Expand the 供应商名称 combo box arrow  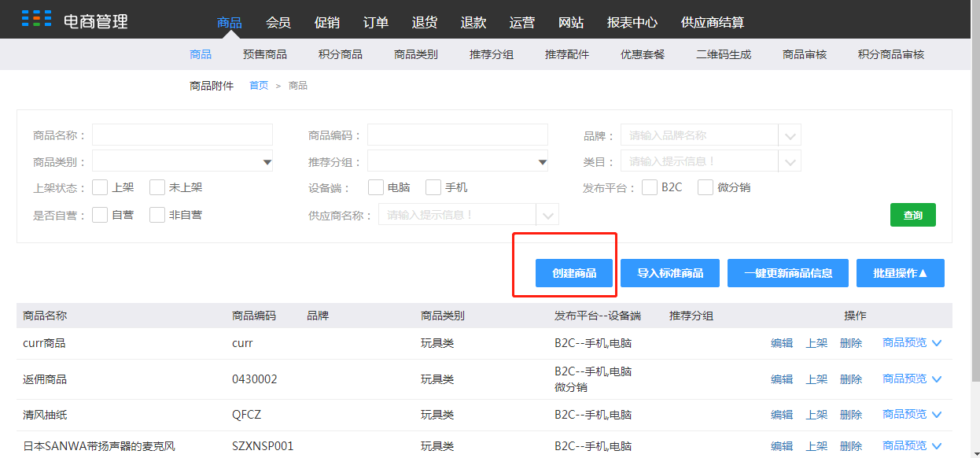(547, 215)
